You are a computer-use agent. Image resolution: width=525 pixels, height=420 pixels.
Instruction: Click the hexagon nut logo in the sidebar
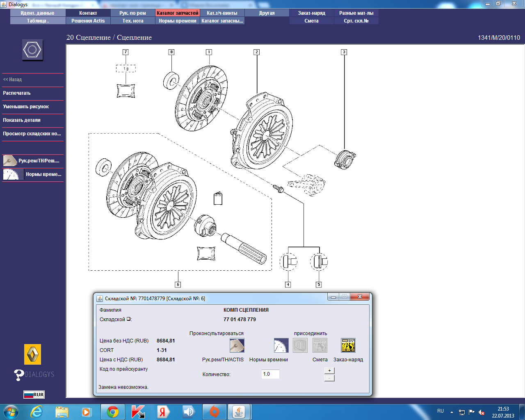pos(32,50)
